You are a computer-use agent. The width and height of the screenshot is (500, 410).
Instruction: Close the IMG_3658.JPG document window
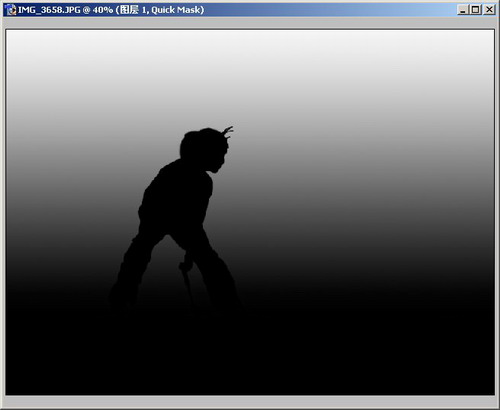tap(489, 10)
